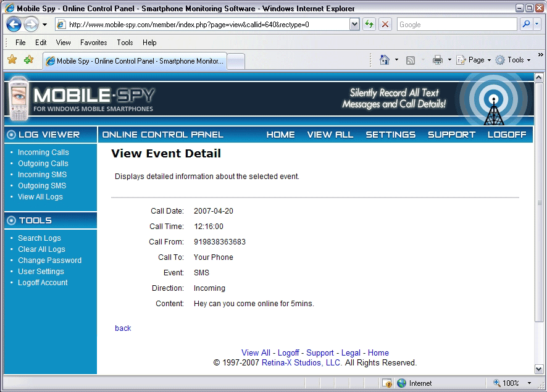Screen dimensions: 547x392
Task: Click Legal footer link
Action: pos(351,353)
